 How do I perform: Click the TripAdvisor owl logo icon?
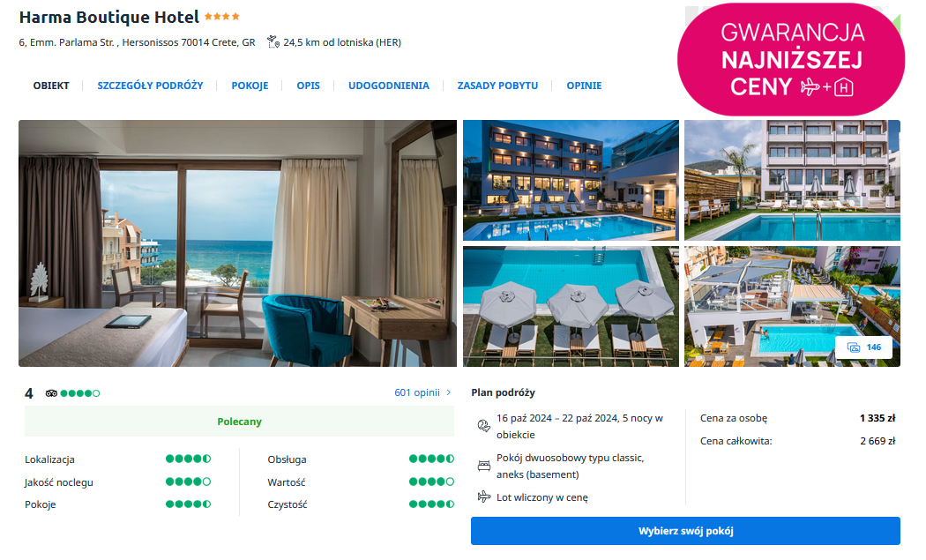click(x=51, y=393)
